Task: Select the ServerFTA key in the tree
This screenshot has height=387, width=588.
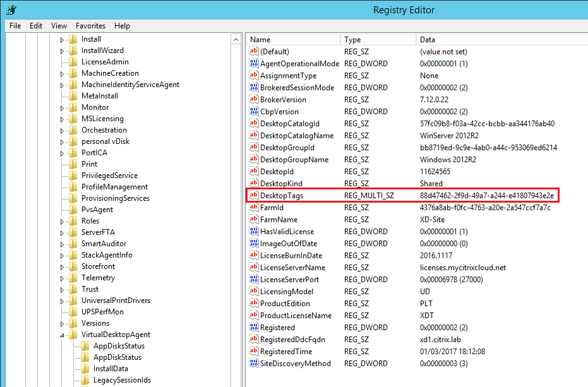Action: [99, 232]
